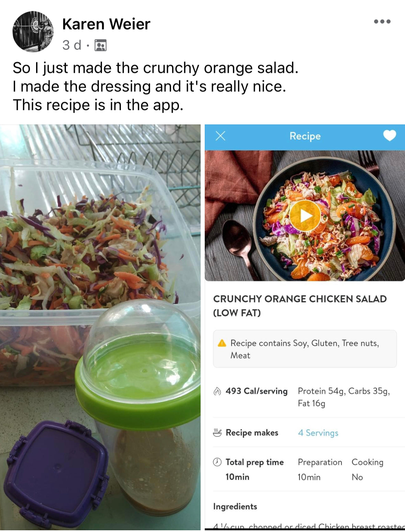This screenshot has height=532, width=405.
Task: Tap the allergen warning triangle icon
Action: 222,343
